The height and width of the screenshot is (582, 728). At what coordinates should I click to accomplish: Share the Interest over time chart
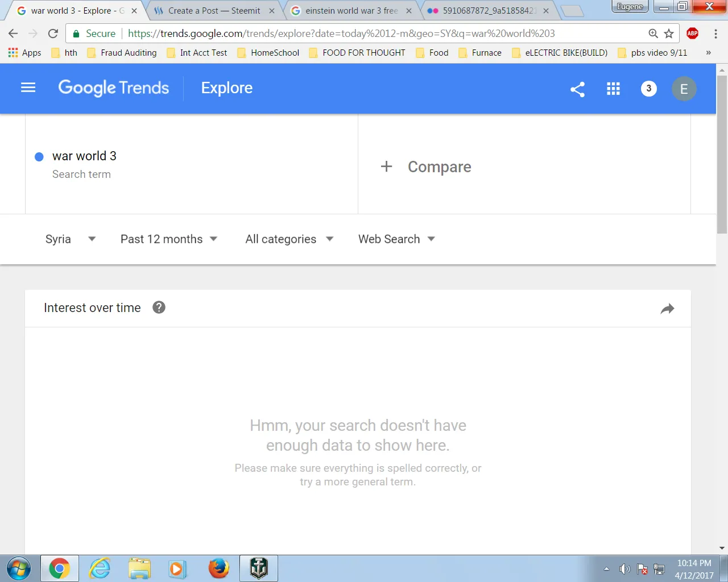point(667,309)
